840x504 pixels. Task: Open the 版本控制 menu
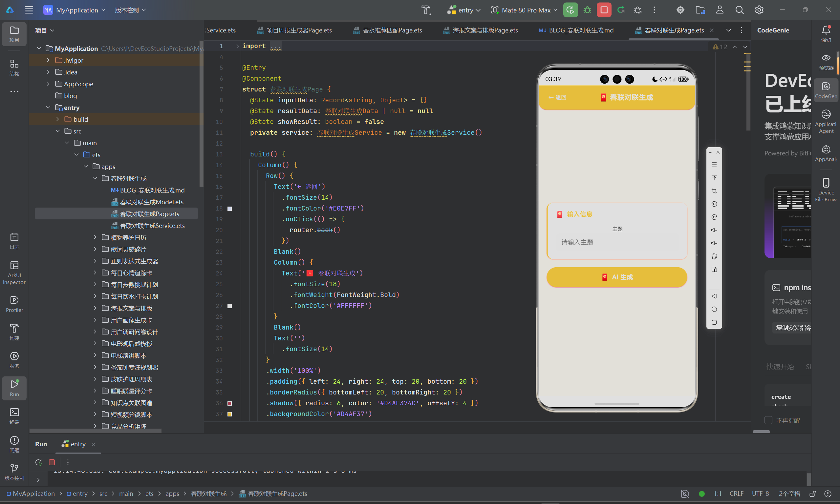[130, 10]
